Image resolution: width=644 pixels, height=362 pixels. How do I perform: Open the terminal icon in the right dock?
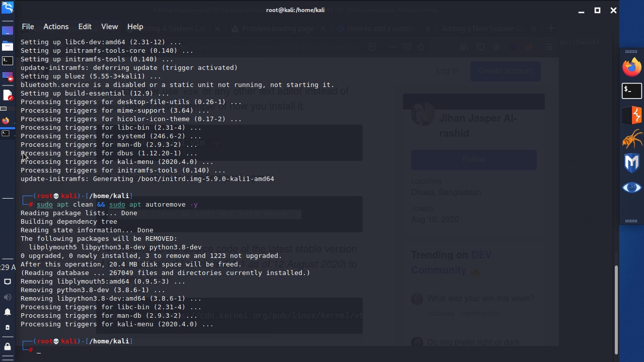click(x=632, y=91)
